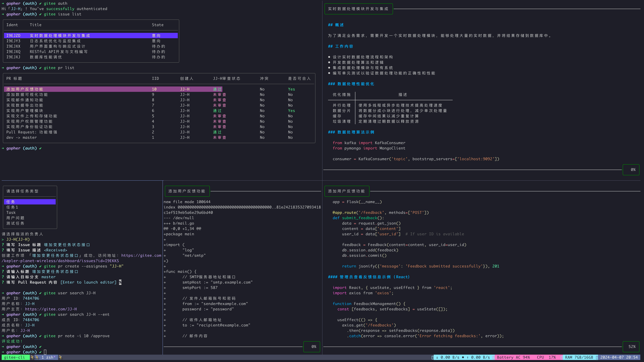Screen dimensions: 644x362
Task: Click the 'JJ-H审查状态' column header
Action: point(227,78)
